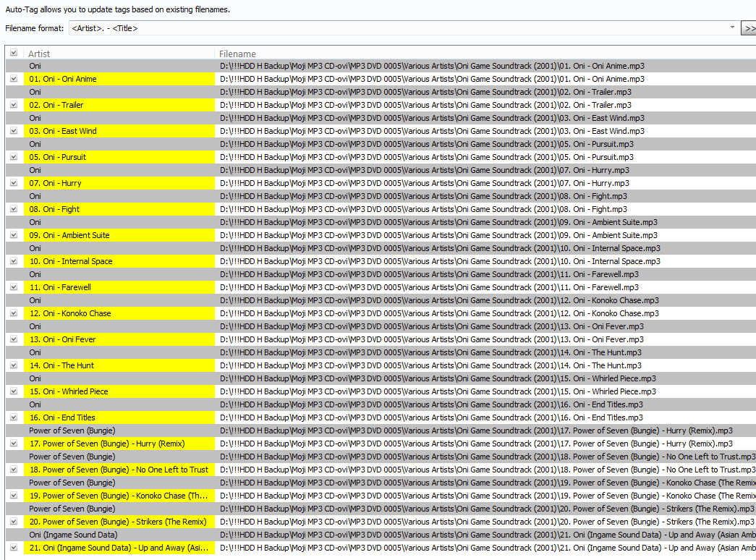Deselect the '09. Oni - Ambient Suite' checkbox
The width and height of the screenshot is (756, 560).
pyautogui.click(x=14, y=235)
